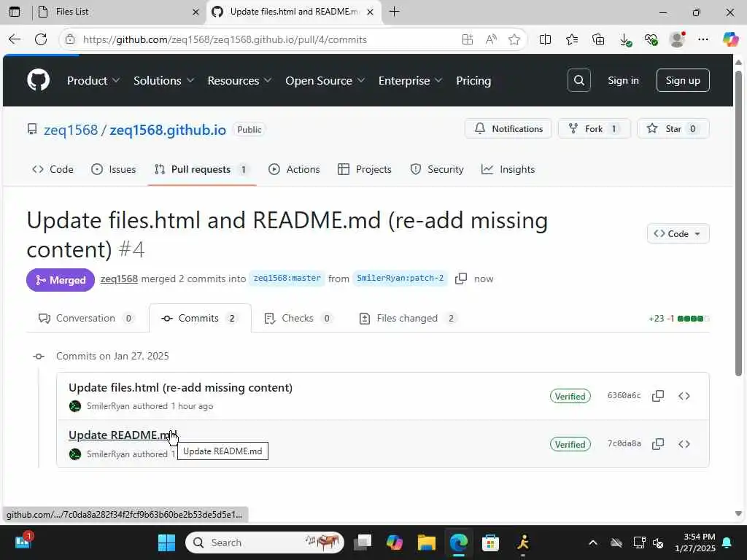
Task: Open the Windows Start menu
Action: coord(167,542)
